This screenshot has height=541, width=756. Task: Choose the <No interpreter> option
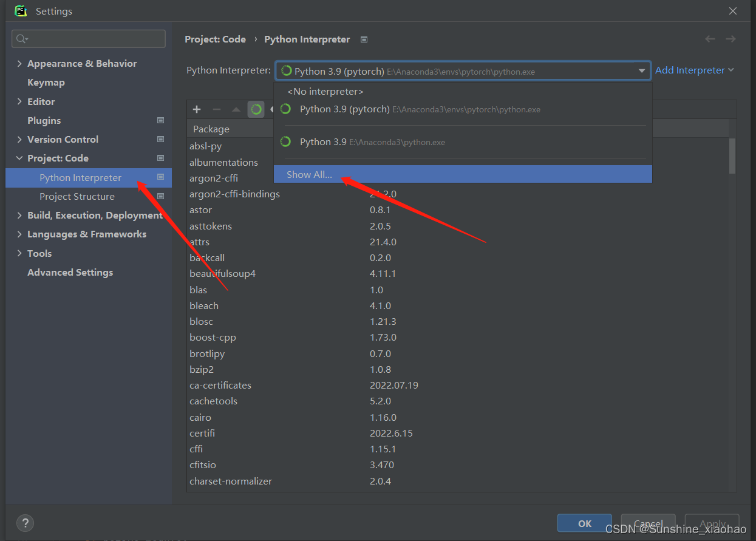[x=325, y=91]
